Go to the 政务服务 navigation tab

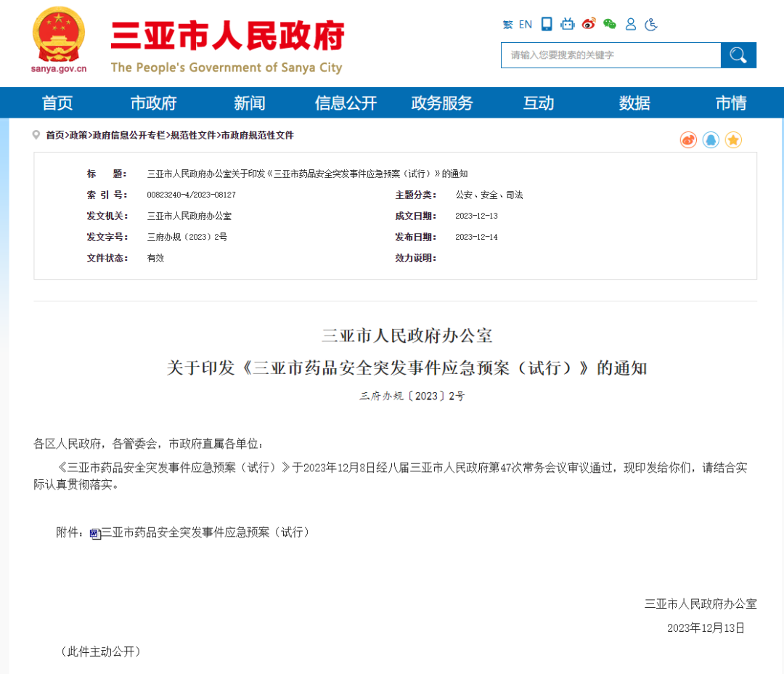[441, 103]
